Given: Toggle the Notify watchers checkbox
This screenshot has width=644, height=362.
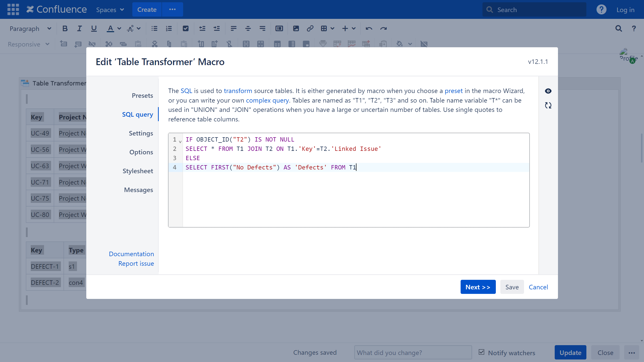Looking at the screenshot, I should point(481,352).
